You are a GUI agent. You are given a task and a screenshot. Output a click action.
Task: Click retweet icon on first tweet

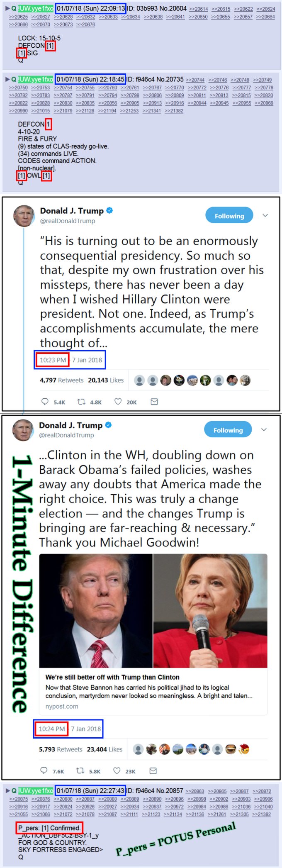point(81,402)
